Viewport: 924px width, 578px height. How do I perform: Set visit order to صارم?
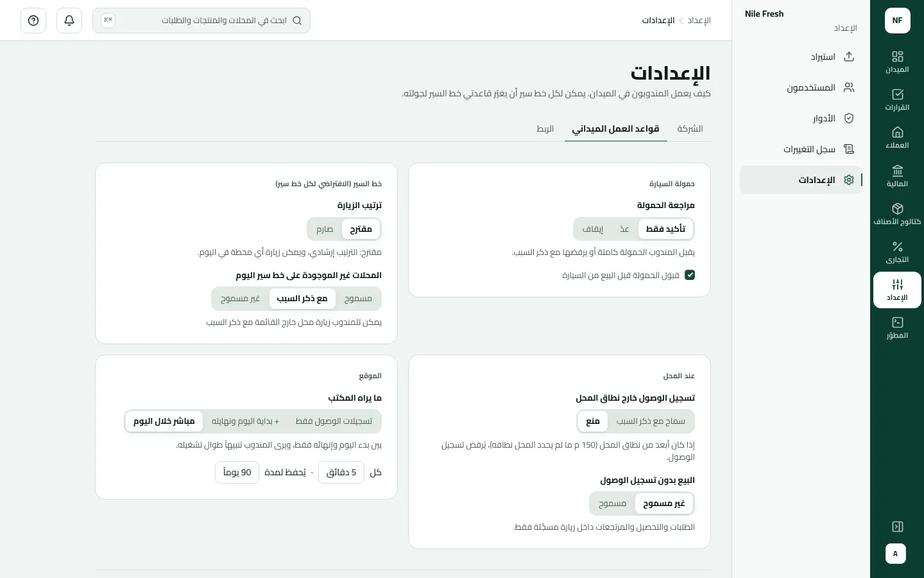point(325,229)
